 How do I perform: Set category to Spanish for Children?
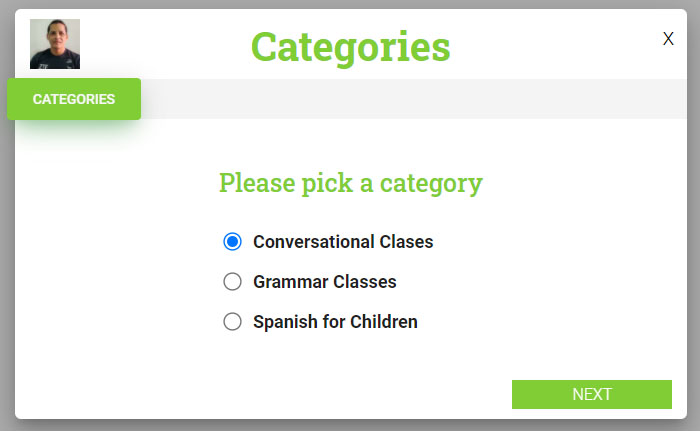[x=233, y=322]
